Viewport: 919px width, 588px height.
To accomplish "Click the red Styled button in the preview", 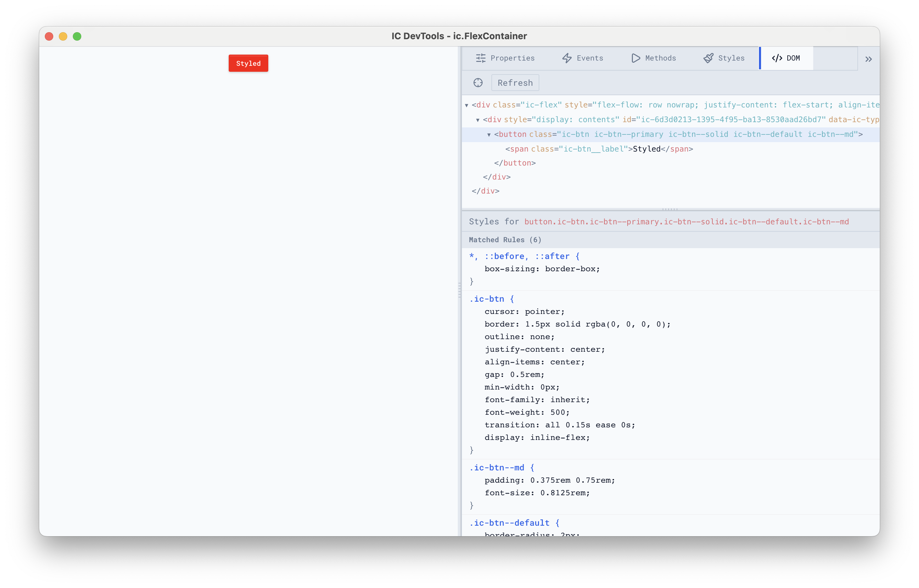I will [248, 63].
